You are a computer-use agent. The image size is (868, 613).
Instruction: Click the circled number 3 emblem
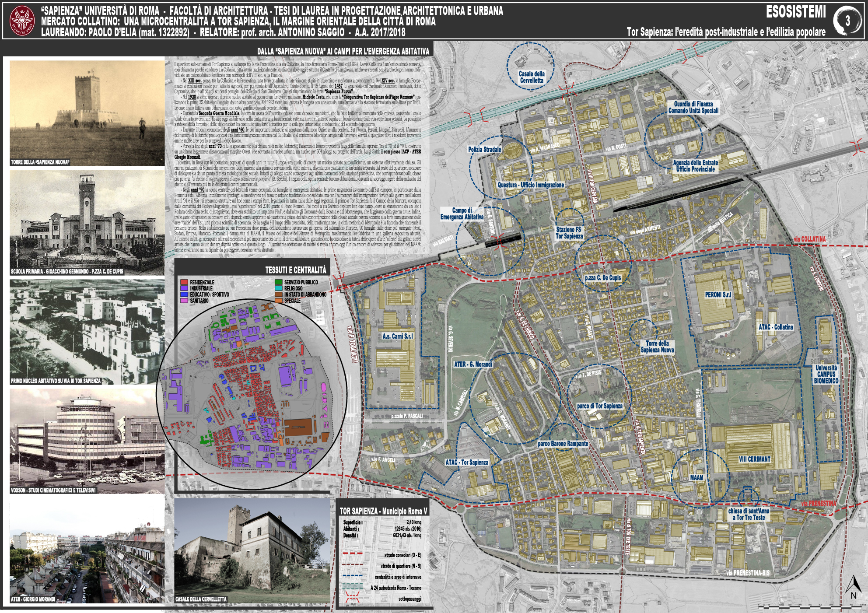click(847, 21)
